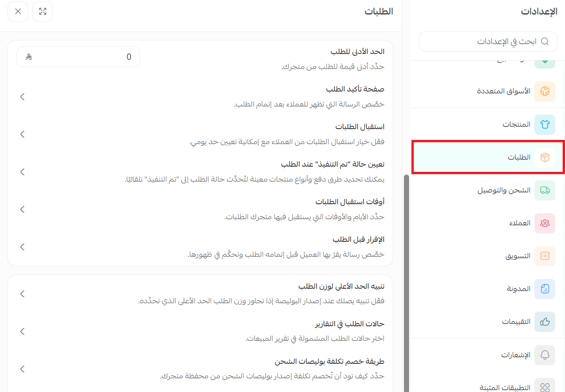Screen dimensions: 565x392
Task: Click the shipping and delivery truck icon
Action: (545, 190)
